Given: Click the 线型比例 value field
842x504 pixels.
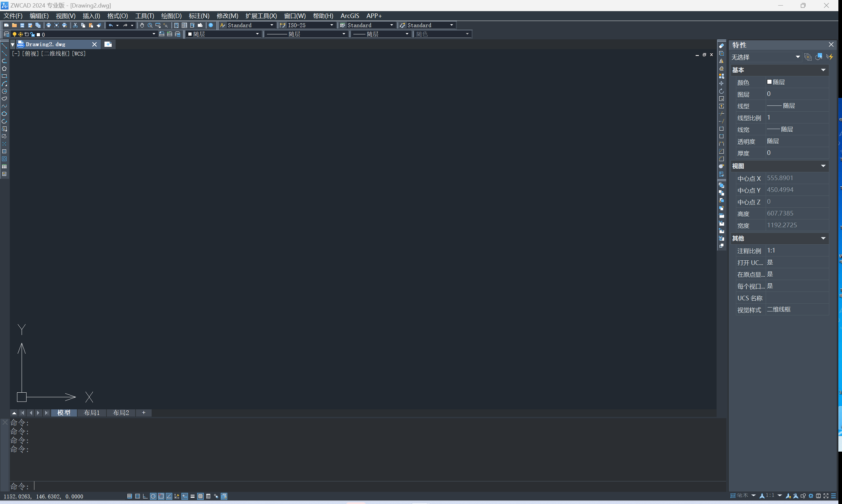Looking at the screenshot, I should tap(797, 118).
